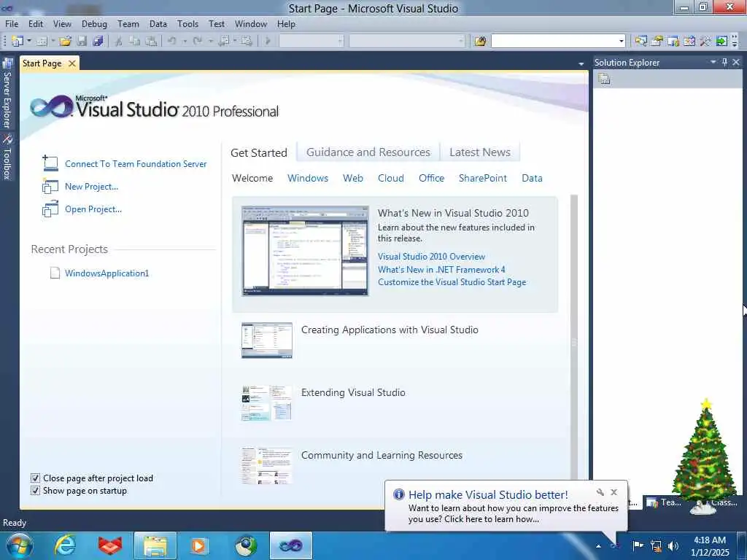Open Windows Explorer folder from taskbar
747x560 pixels.
155,545
